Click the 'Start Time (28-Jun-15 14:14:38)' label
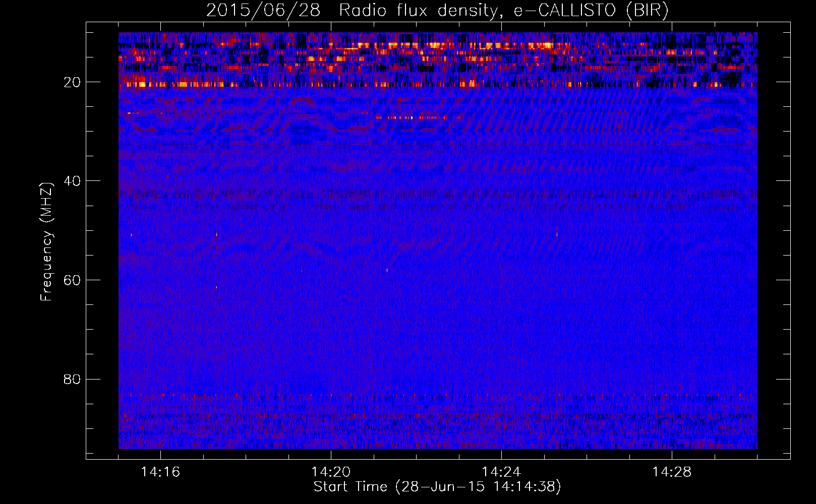The width and height of the screenshot is (816, 504). point(437,487)
